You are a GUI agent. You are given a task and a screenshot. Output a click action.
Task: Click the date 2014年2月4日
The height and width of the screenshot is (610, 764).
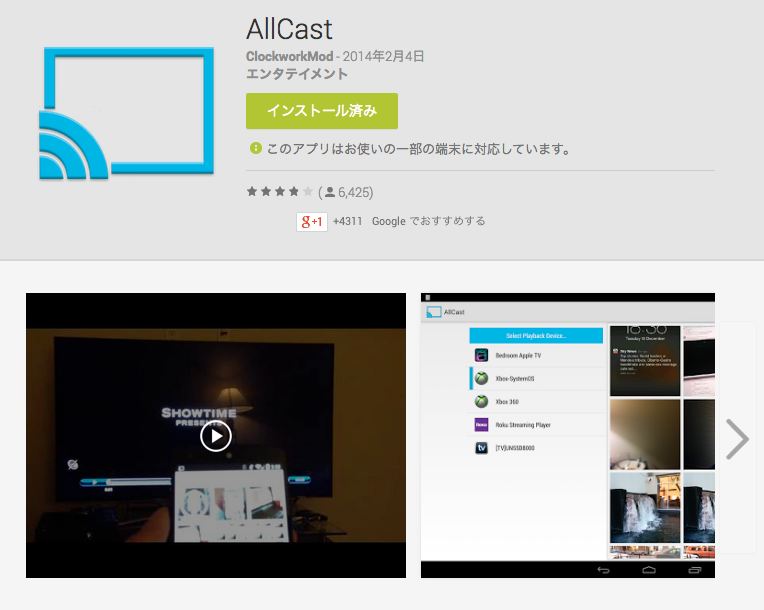(383, 57)
